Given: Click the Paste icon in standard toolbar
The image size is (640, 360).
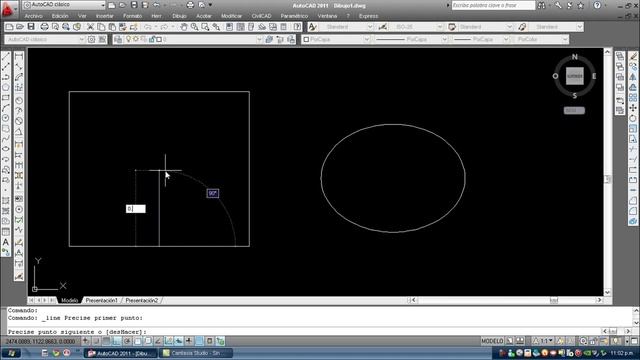Looking at the screenshot, I should 112,27.
